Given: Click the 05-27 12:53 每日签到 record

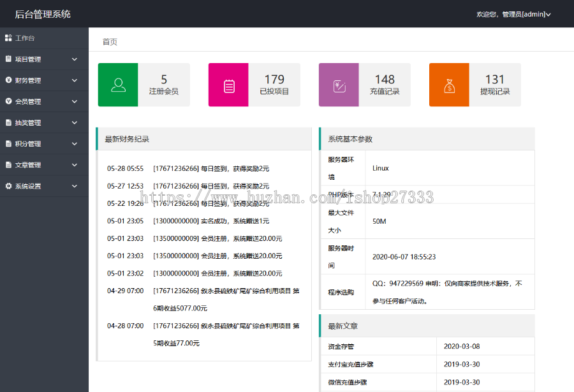Looking at the screenshot, I should coord(188,186).
